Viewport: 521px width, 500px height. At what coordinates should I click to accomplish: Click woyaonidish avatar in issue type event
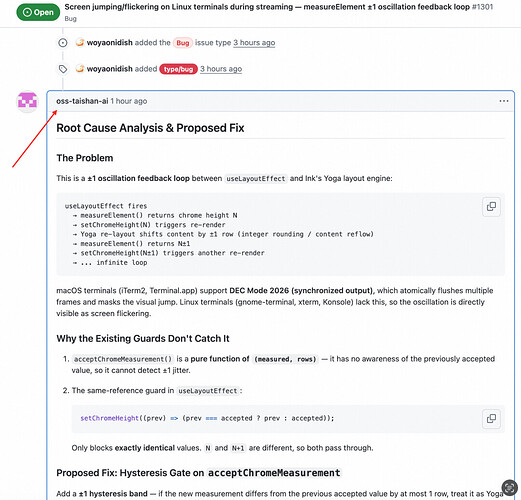click(x=80, y=42)
